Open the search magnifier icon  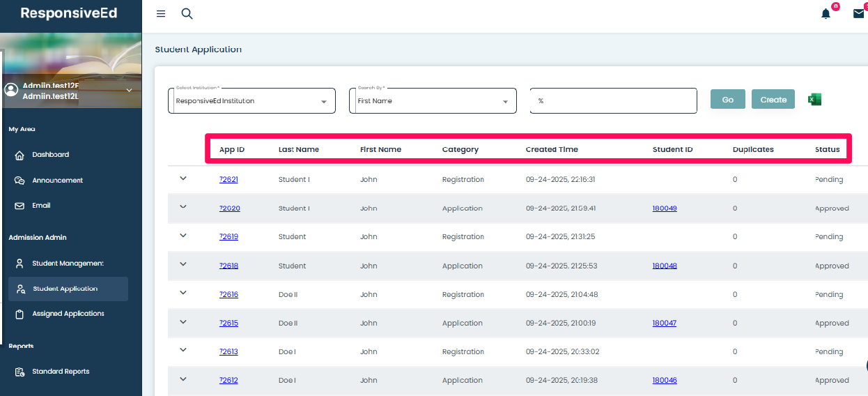(187, 14)
